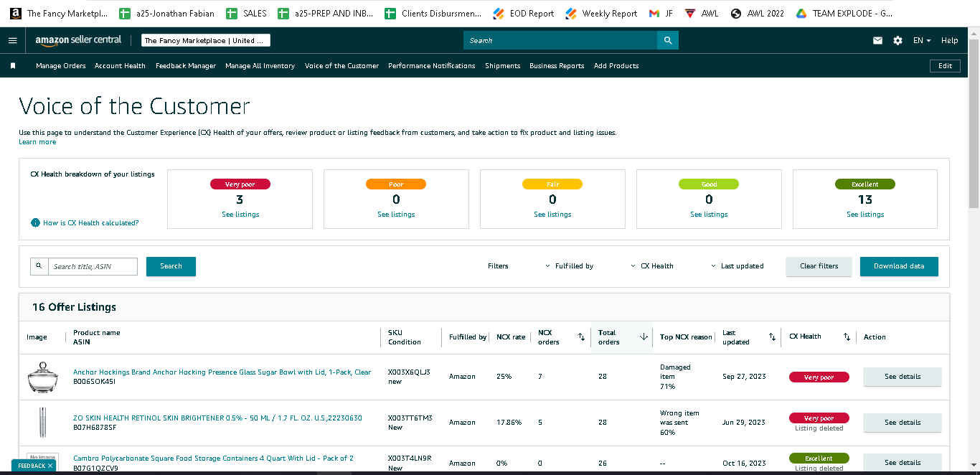Open How is CX Health calculated link
Screen dimensions: 980x475
point(91,223)
